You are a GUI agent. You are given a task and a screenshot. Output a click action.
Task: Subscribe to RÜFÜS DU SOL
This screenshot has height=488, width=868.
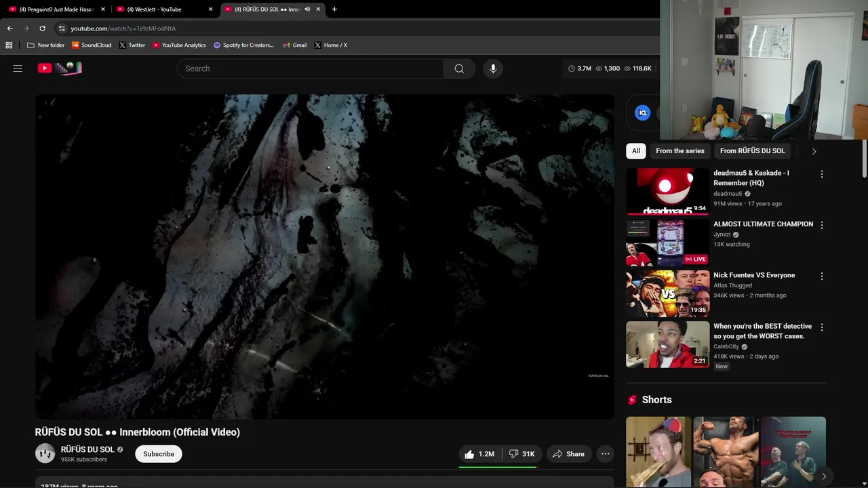[159, 454]
